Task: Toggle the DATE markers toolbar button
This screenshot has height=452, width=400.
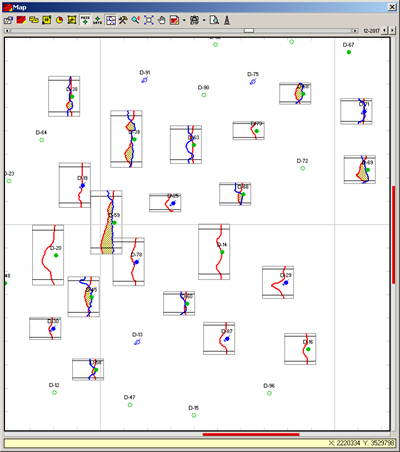Action: click(x=98, y=20)
